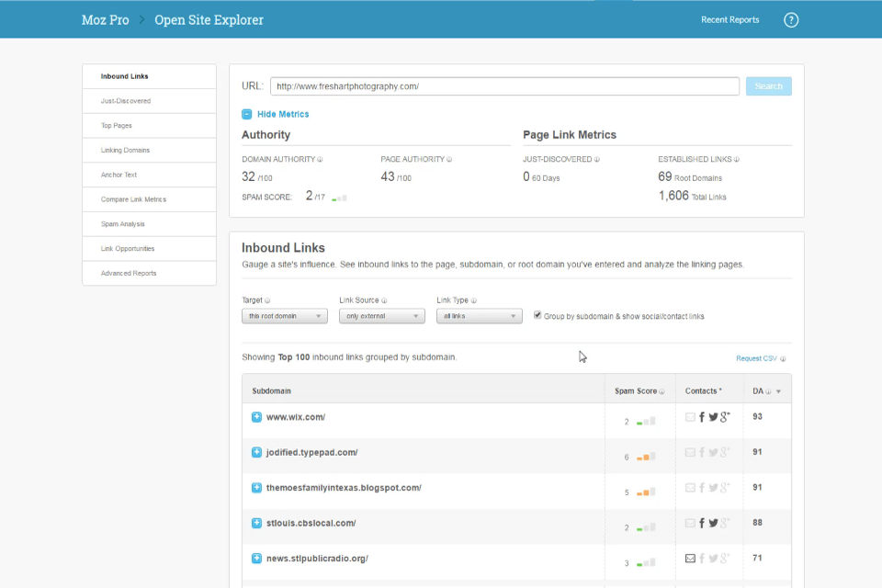This screenshot has height=588, width=882.
Task: Click 1,606 Total Links value
Action: [673, 196]
